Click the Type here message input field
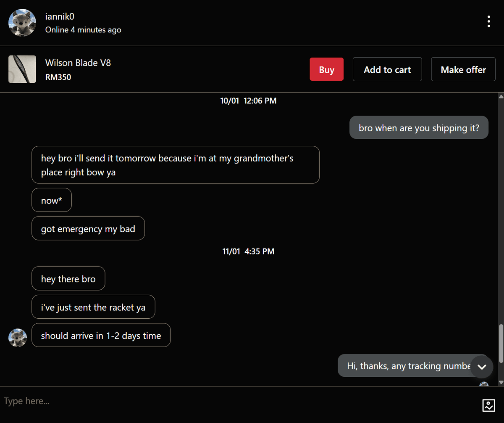 pos(168,401)
